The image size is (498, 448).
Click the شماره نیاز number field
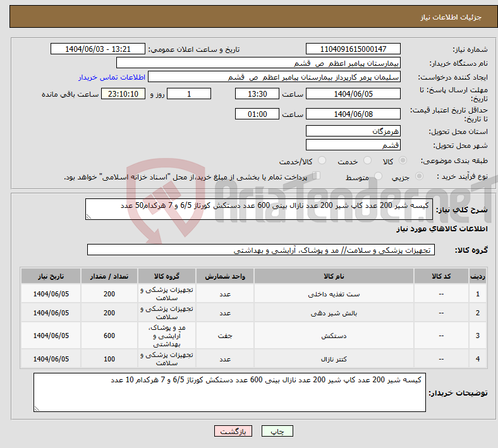coord(353,49)
